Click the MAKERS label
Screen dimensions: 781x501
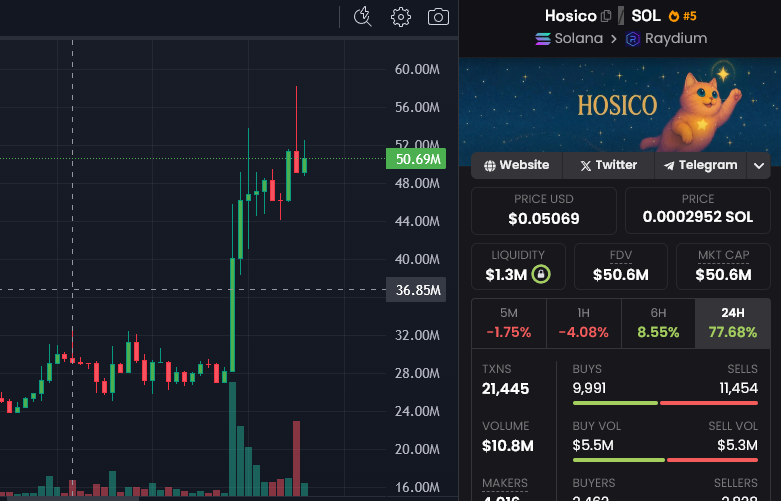(505, 483)
